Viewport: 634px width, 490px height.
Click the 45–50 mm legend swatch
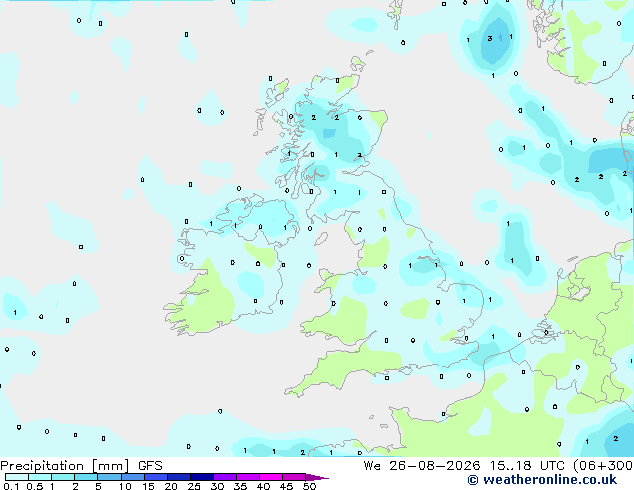coord(294,477)
